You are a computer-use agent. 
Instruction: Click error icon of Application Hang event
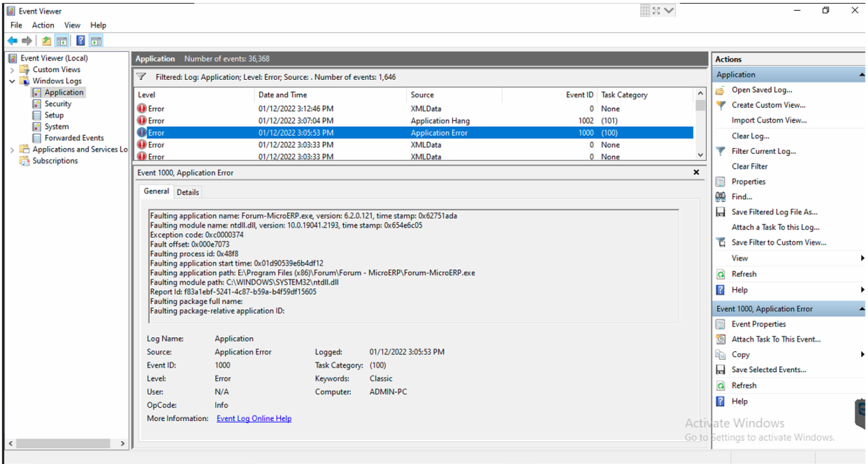141,120
